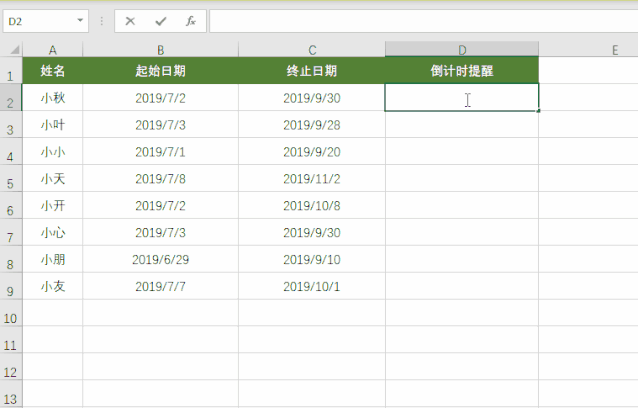
Task: Select start date 2019/7/1
Action: click(161, 152)
